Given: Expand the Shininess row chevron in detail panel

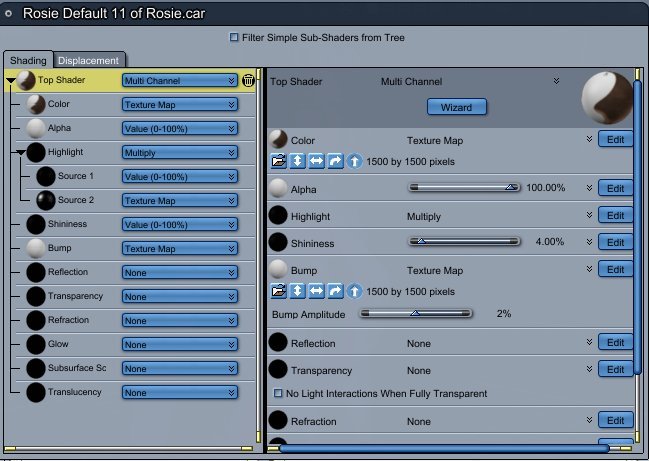Looking at the screenshot, I should click(589, 242).
